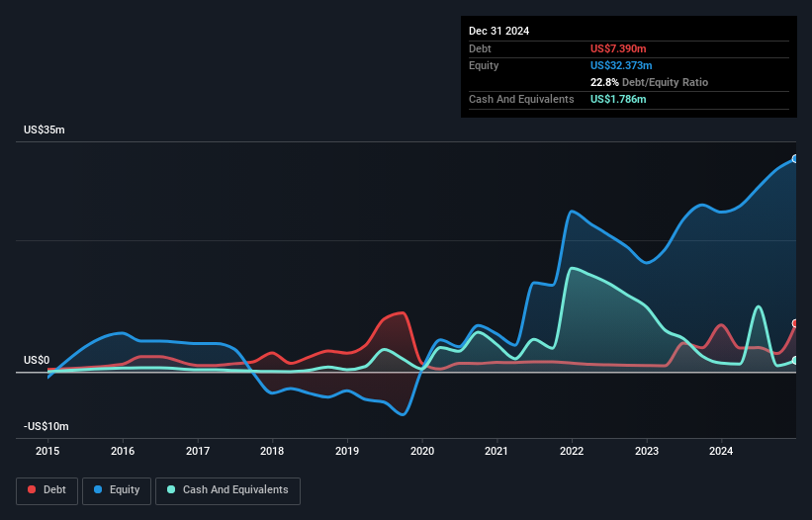The width and height of the screenshot is (812, 520).
Task: Click the 22.8% Debt/Equity Ratio text
Action: point(649,82)
